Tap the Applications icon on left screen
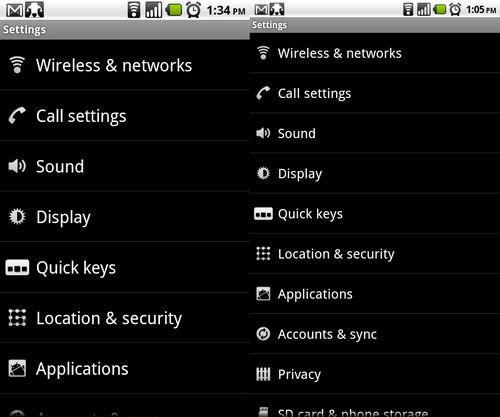This screenshot has height=417, width=500. tap(17, 368)
